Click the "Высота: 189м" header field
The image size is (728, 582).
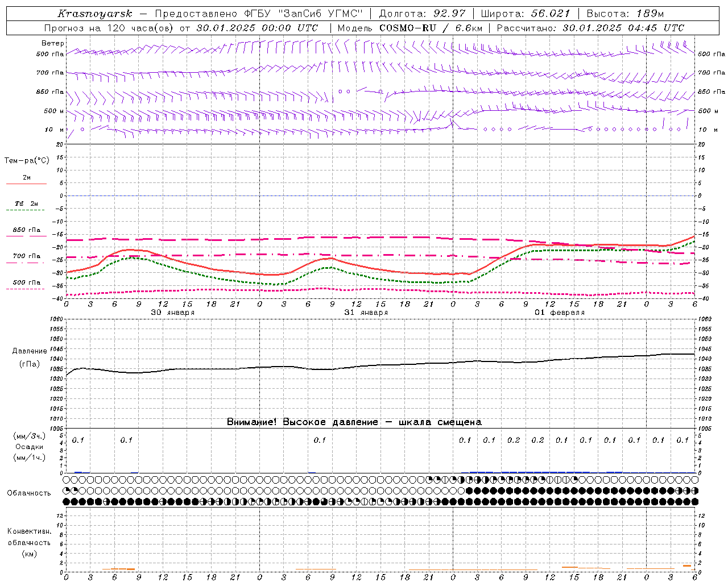[x=625, y=14]
